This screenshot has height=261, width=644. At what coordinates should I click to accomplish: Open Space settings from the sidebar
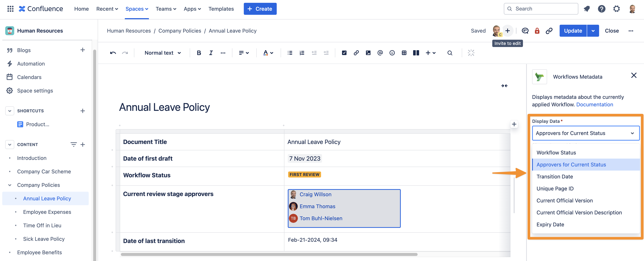[35, 90]
